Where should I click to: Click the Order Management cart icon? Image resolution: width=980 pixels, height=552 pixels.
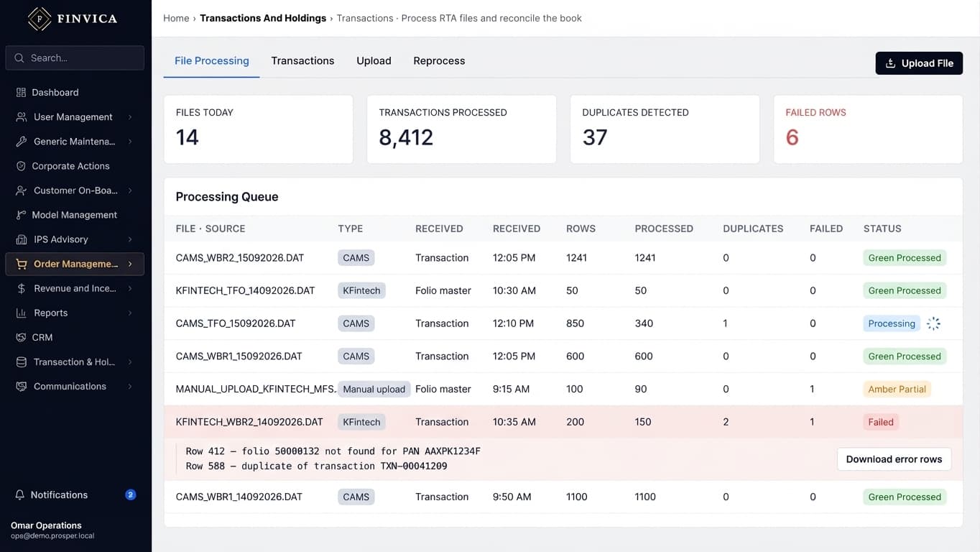click(21, 264)
